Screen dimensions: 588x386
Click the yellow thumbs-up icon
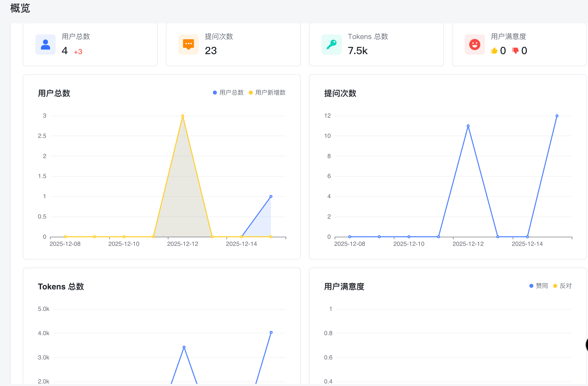tap(494, 51)
